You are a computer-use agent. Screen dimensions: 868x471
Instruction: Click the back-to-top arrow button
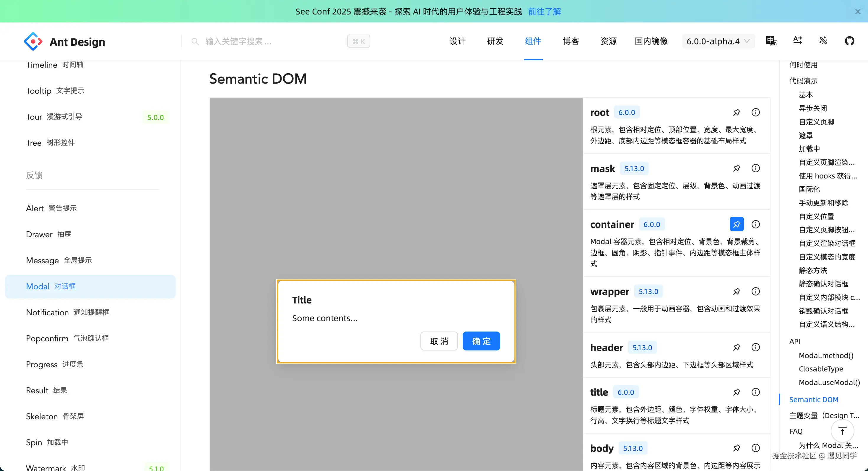pyautogui.click(x=842, y=431)
